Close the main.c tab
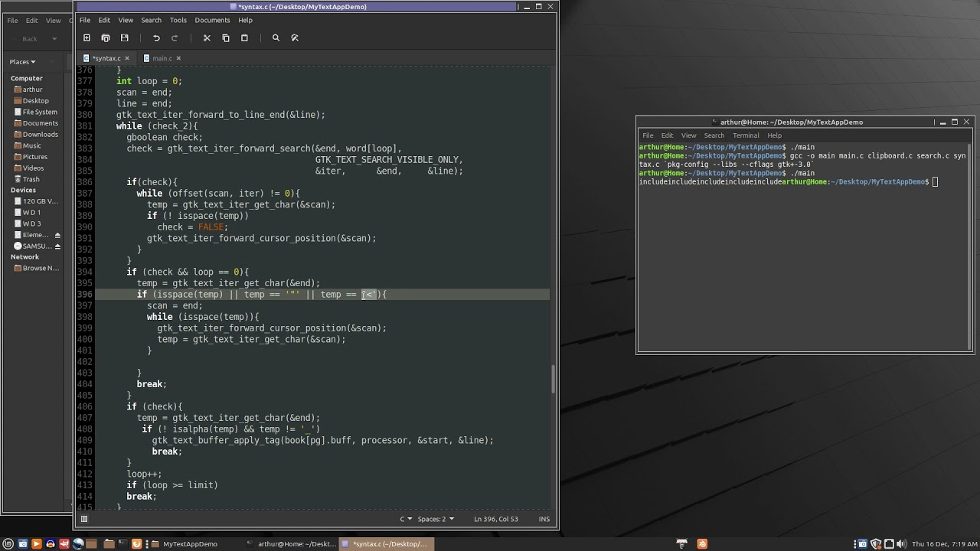 (178, 58)
